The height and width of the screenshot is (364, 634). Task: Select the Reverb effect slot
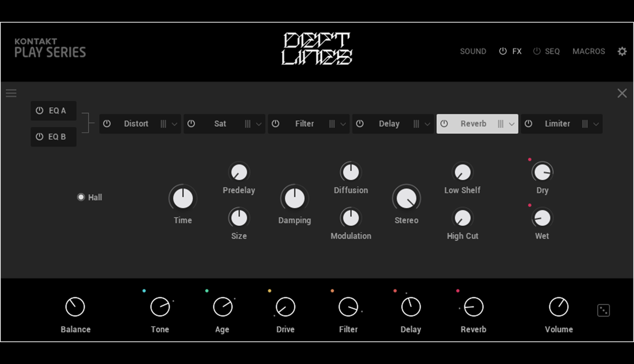[477, 124]
